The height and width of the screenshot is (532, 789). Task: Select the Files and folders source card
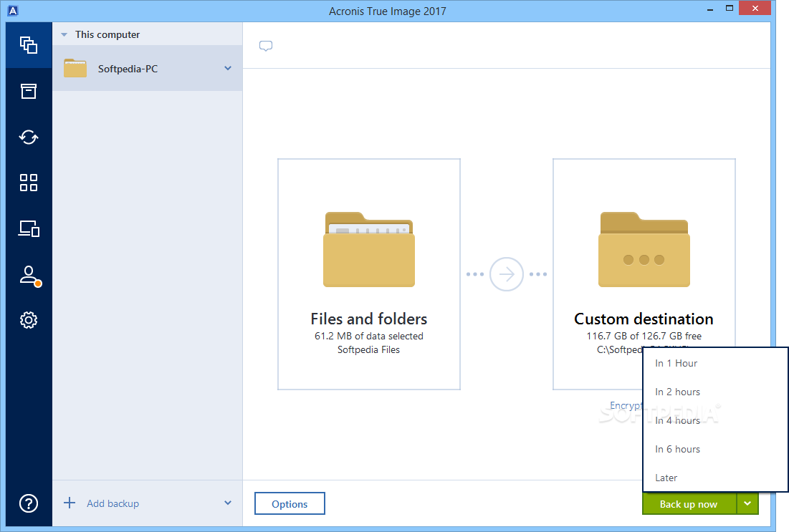tap(369, 274)
